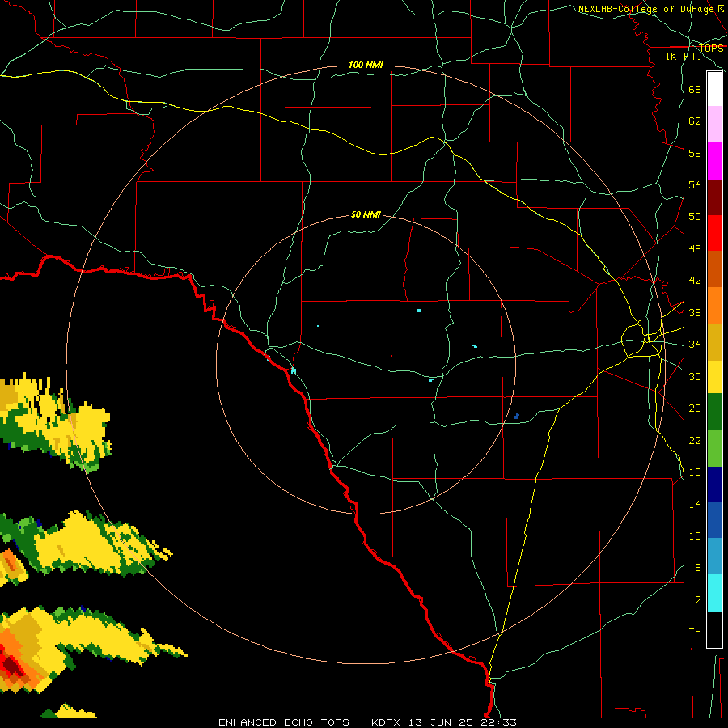
Task: Select the 50 value on the legend
Action: 695,217
